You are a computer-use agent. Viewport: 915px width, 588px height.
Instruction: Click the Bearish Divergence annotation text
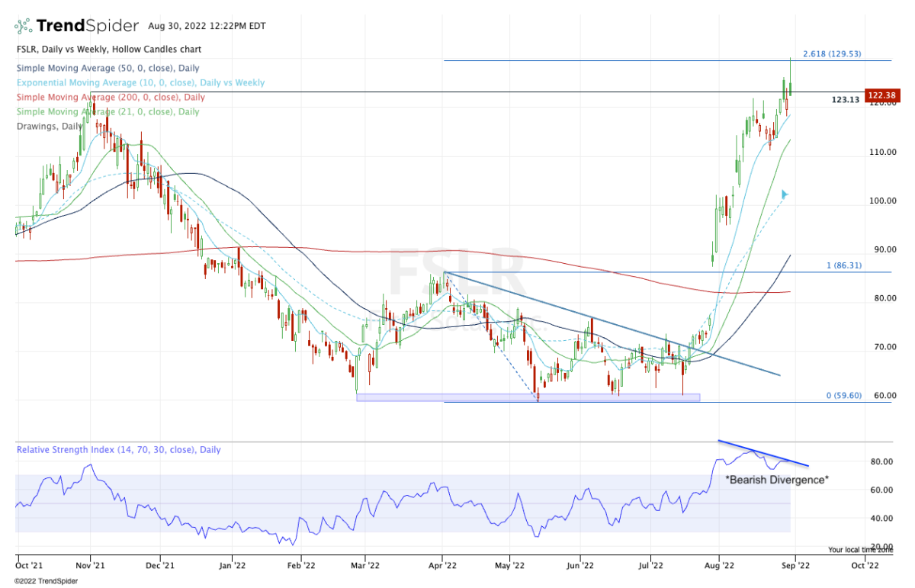[x=776, y=479]
